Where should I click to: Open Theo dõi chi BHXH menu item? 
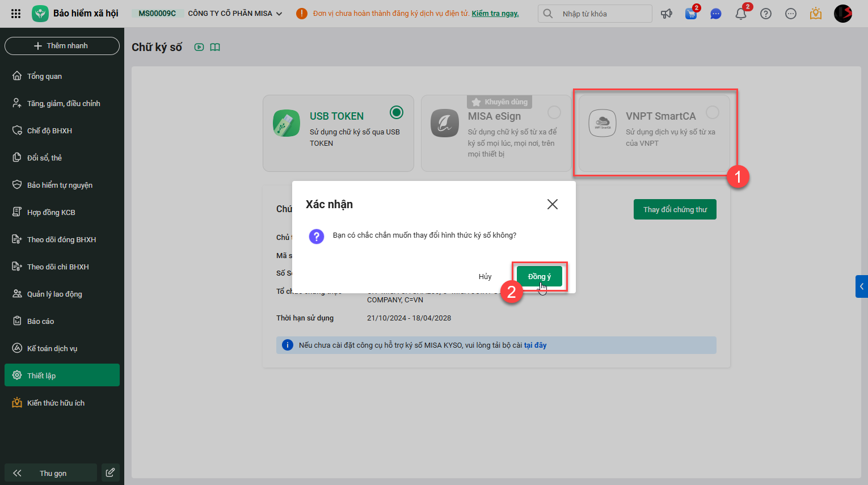(x=62, y=267)
